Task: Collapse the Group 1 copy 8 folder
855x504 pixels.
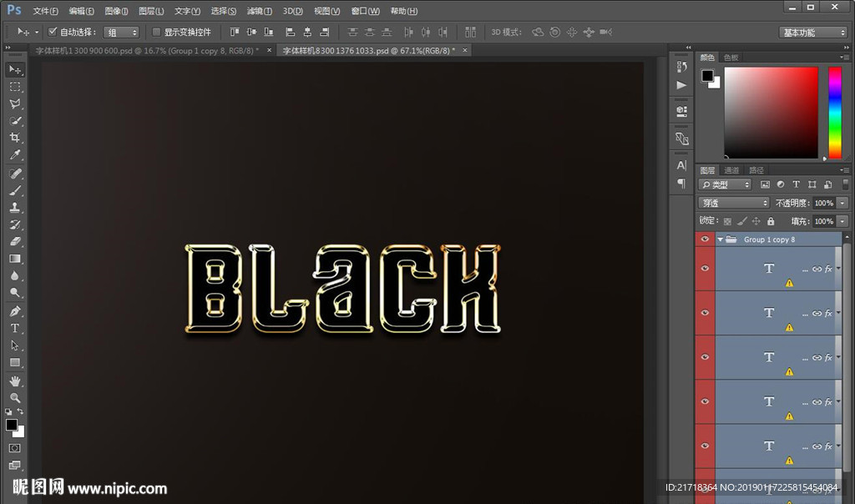Action: click(x=720, y=239)
